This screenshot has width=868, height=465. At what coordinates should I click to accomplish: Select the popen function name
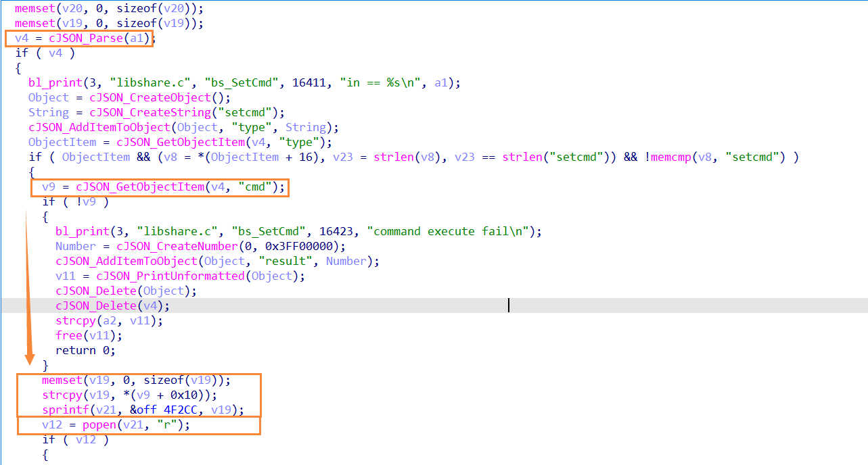(x=100, y=424)
